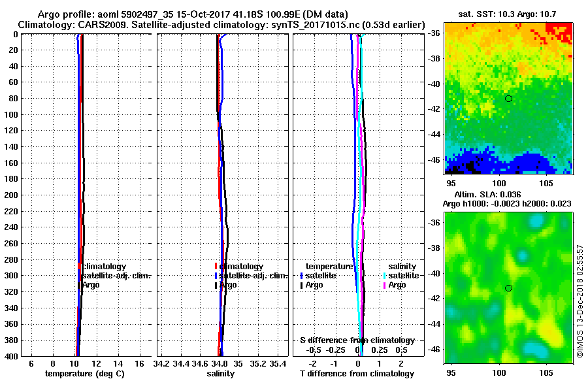Click the blue temperature satellite marker in the difference legend
This screenshot has height=379, width=588.
pos(301,276)
